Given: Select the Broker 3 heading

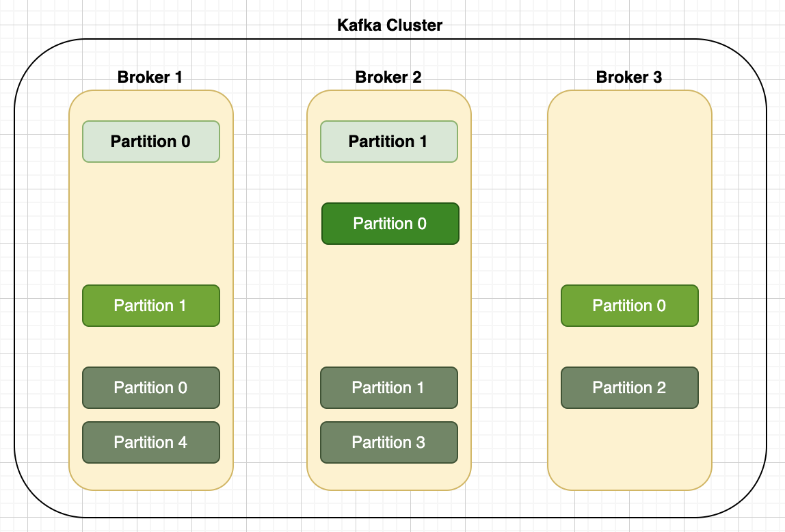Looking at the screenshot, I should [x=629, y=77].
